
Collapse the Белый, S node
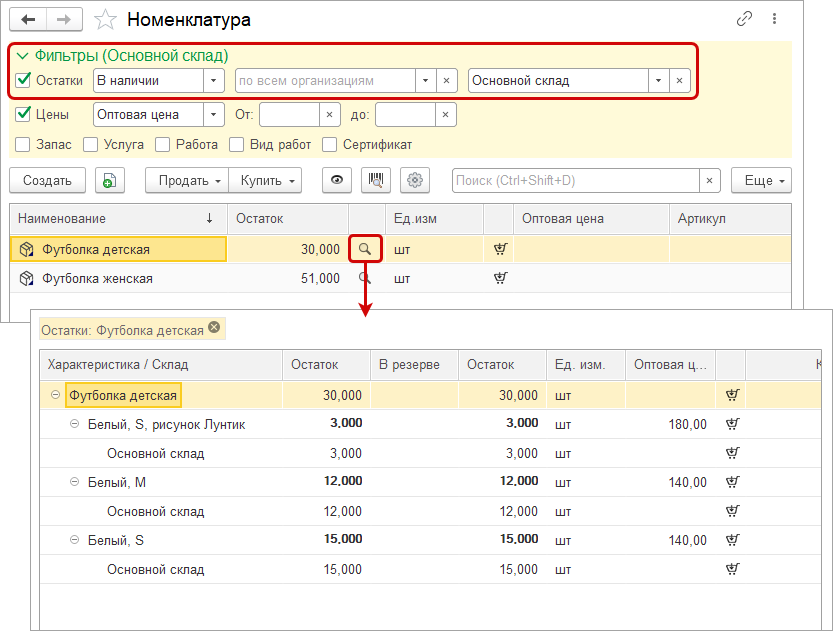(74, 540)
